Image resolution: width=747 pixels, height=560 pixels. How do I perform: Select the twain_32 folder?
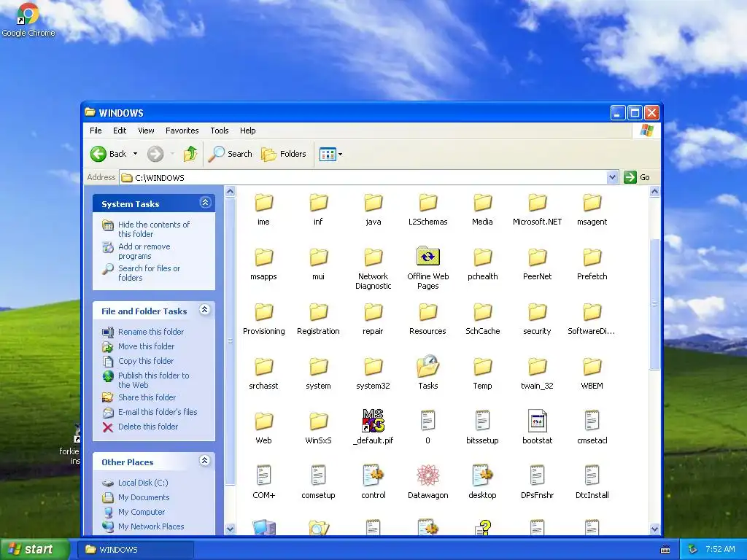tap(538, 367)
